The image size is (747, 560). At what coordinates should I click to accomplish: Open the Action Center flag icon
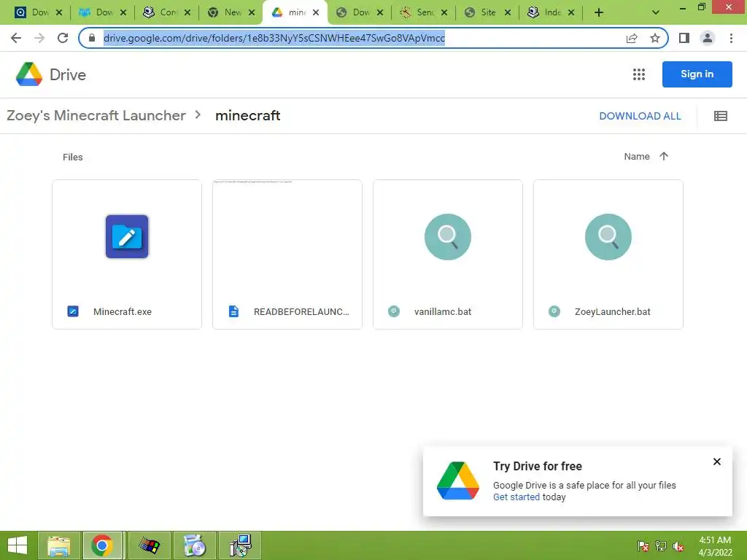[x=643, y=546]
